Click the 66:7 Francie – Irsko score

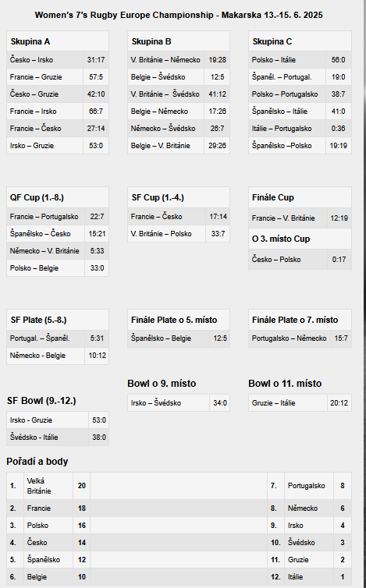[x=96, y=112]
